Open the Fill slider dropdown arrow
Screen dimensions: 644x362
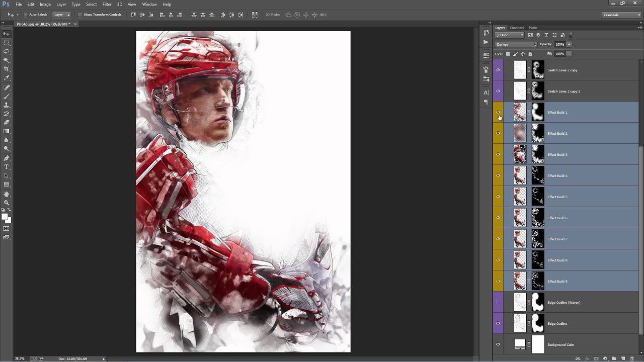coord(569,54)
